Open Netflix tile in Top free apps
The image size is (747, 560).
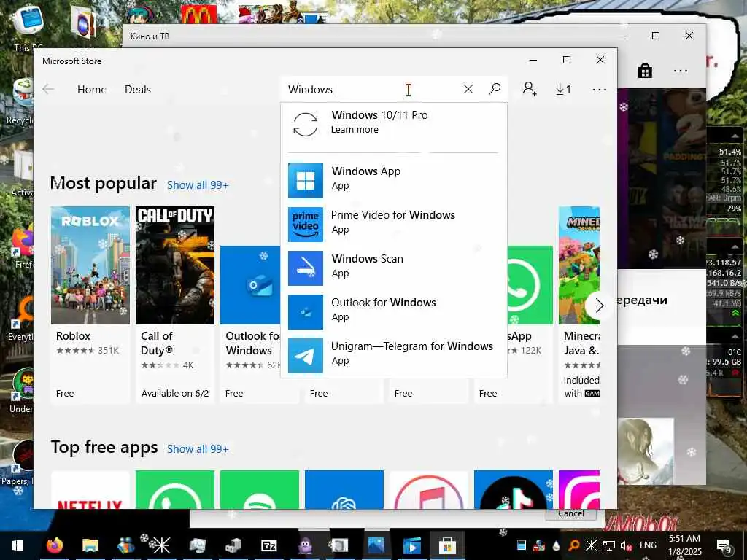(x=90, y=489)
